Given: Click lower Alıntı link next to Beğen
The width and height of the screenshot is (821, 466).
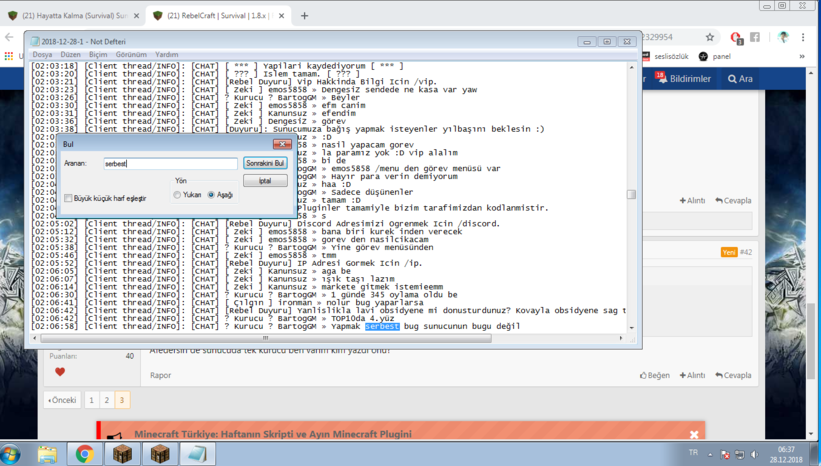Looking at the screenshot, I should tap(692, 375).
